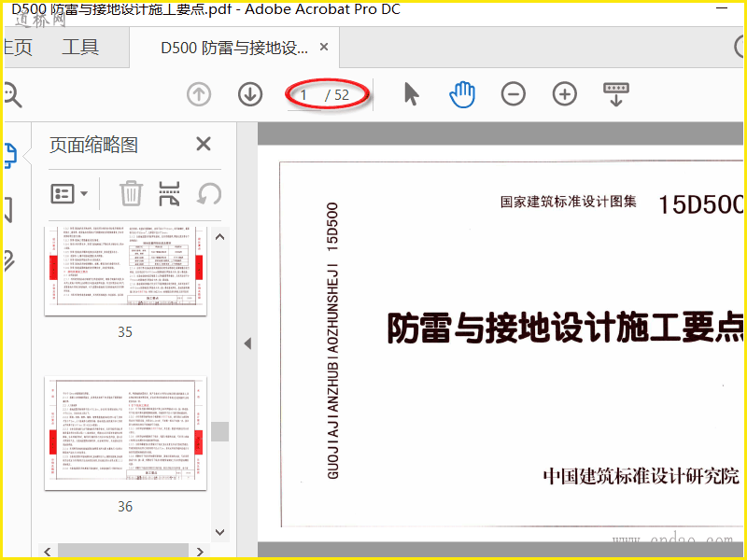Rotate pages with the rotate icon

click(x=209, y=193)
